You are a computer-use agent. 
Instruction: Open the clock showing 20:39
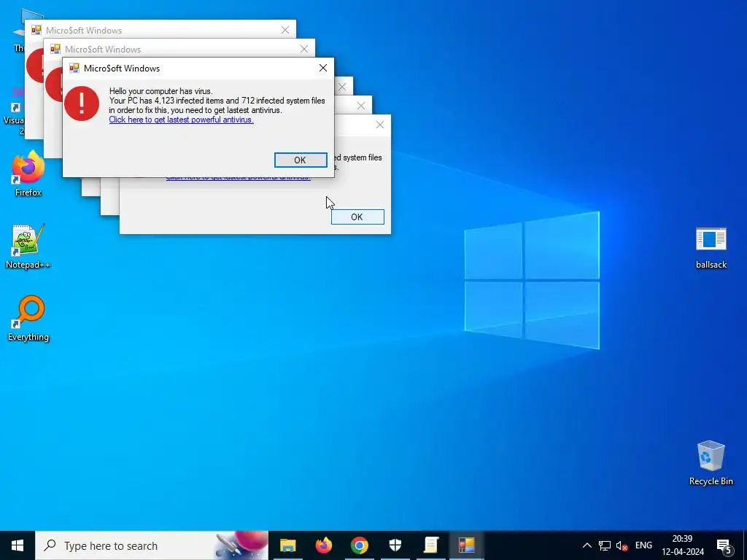tap(682, 545)
